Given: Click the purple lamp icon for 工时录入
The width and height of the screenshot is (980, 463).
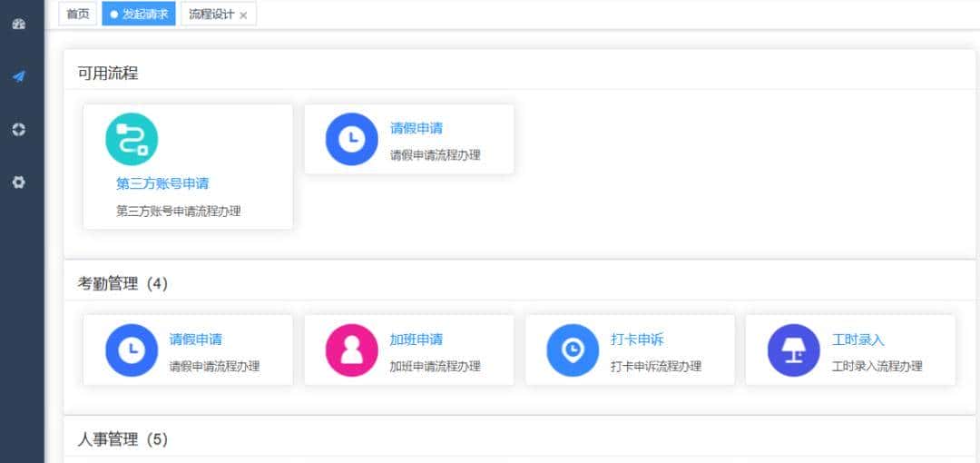Looking at the screenshot, I should coord(794,350).
